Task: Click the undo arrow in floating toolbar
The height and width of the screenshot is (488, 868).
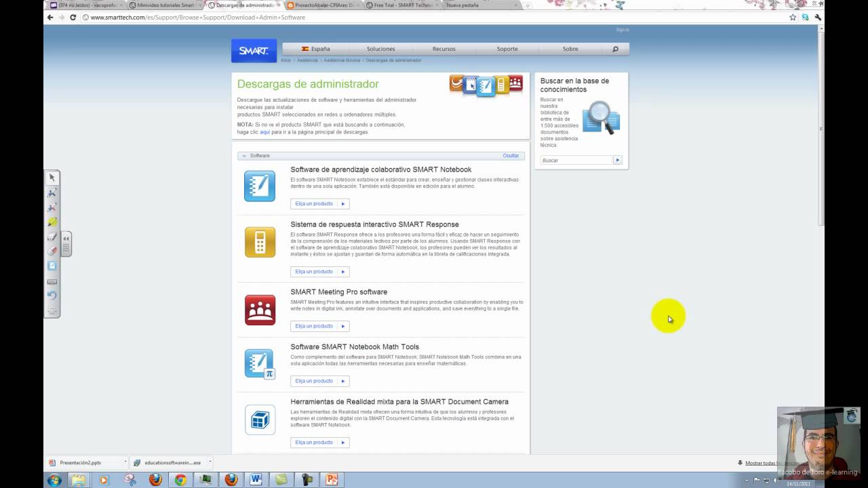Action: click(x=52, y=296)
